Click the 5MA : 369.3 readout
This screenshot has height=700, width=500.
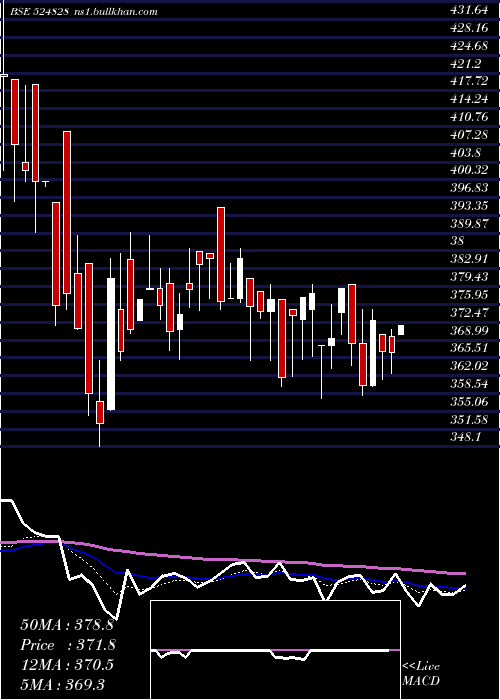point(62,684)
